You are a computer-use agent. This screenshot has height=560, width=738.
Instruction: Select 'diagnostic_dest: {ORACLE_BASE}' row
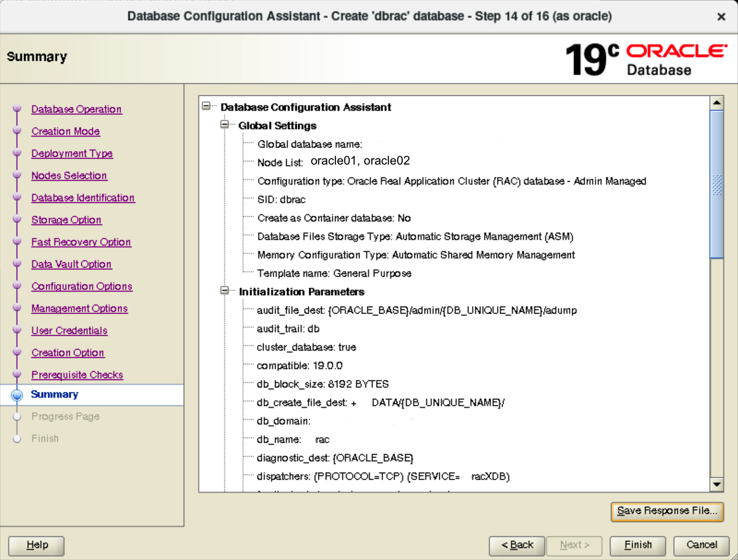[x=335, y=458]
